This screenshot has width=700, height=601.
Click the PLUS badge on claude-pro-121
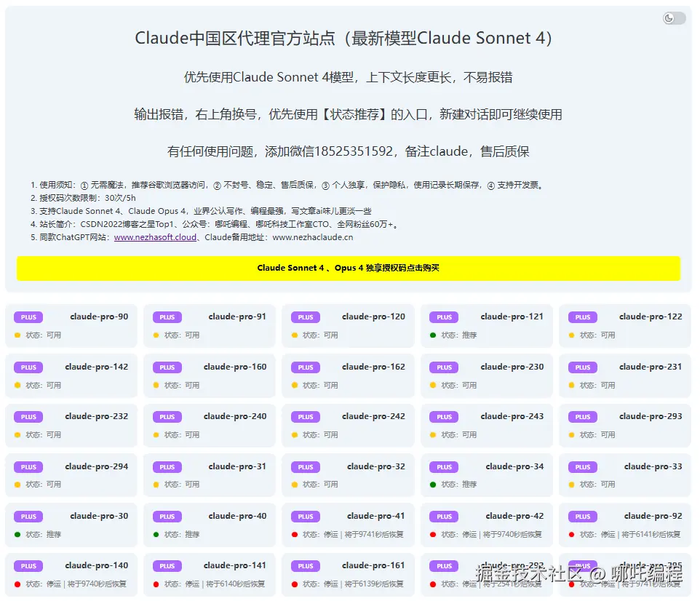click(x=444, y=317)
